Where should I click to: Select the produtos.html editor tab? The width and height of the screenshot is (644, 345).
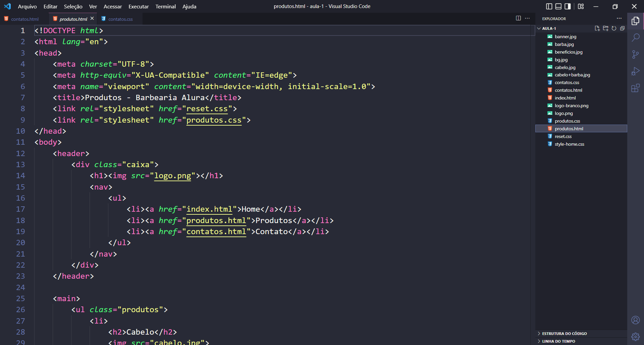pyautogui.click(x=73, y=19)
